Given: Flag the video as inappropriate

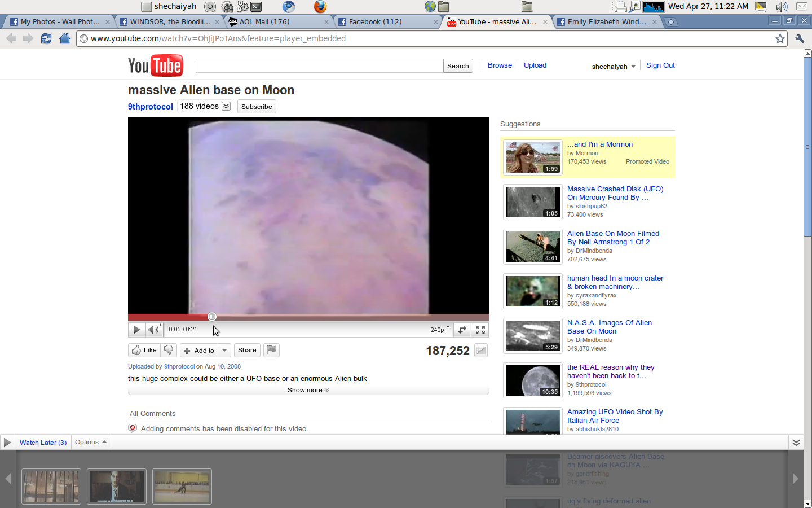Looking at the screenshot, I should click(x=272, y=351).
